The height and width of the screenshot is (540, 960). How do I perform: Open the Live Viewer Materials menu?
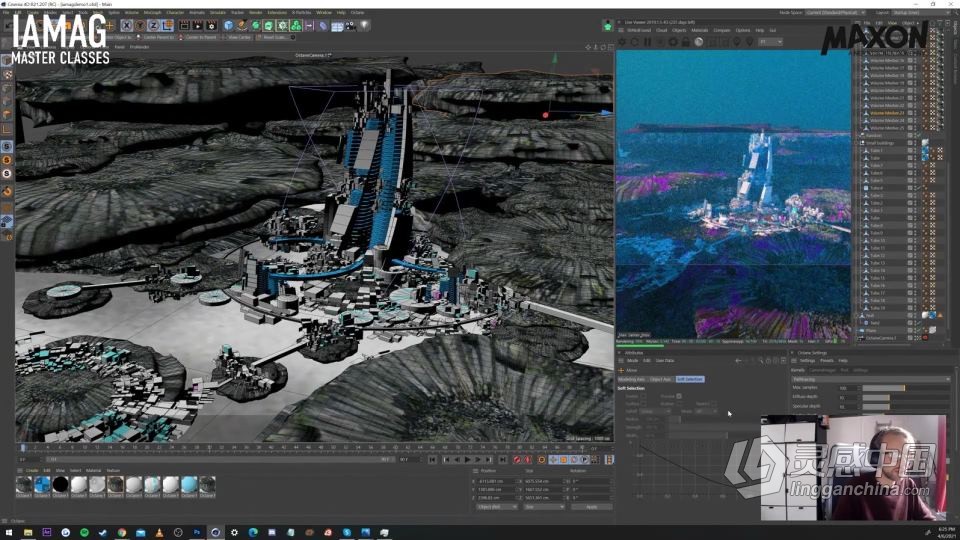coord(699,30)
